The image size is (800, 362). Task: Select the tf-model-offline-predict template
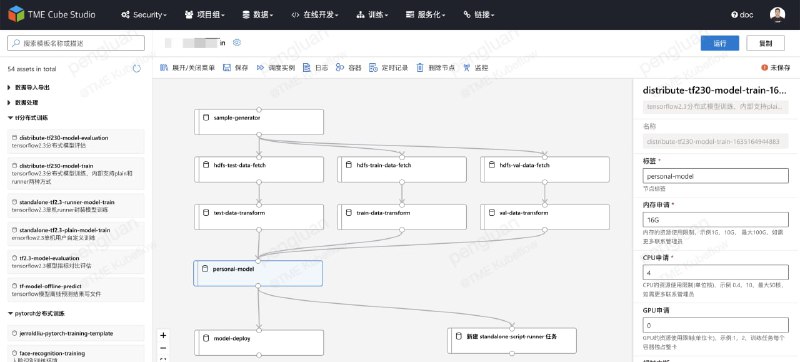point(76,290)
